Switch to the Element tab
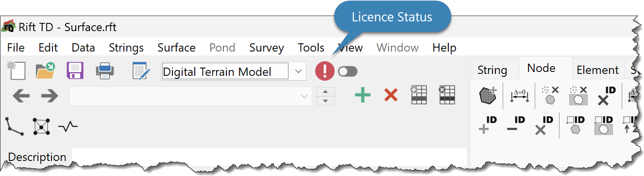The height and width of the screenshot is (176, 644). [x=598, y=70]
